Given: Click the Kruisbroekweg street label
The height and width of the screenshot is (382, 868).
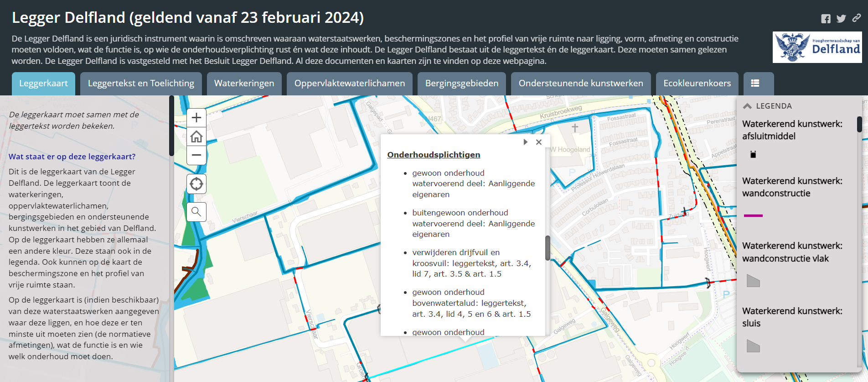Looking at the screenshot, I should point(561,112).
